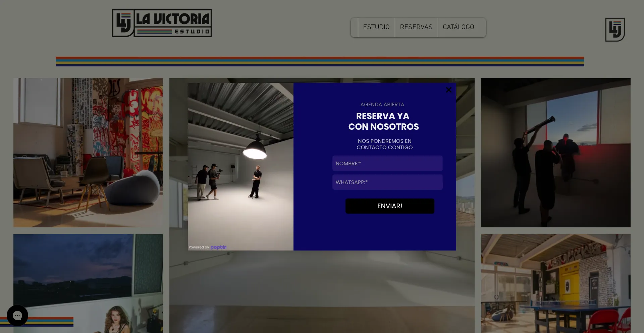
Task: Select ESTUDIO in the navigation menu
Action: coord(376,27)
